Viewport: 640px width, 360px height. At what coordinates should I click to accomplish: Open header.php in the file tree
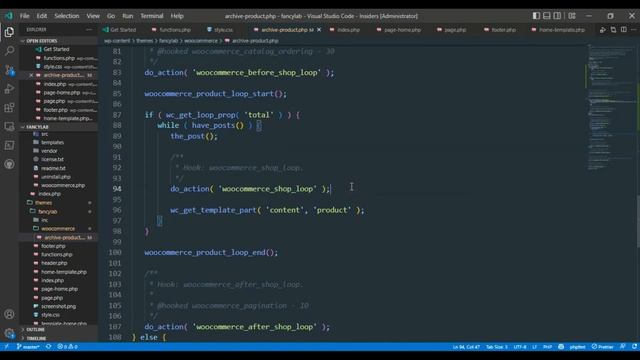pyautogui.click(x=54, y=263)
